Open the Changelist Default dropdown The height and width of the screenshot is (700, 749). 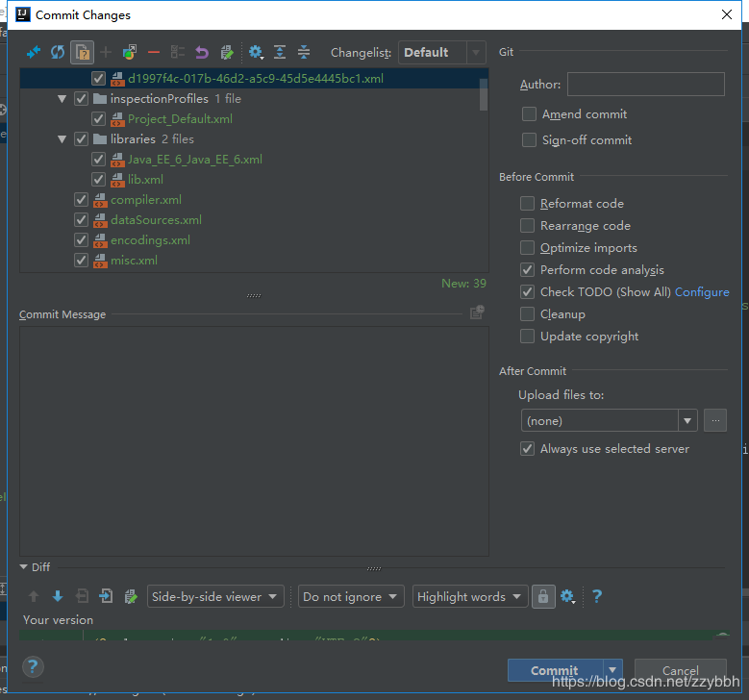coord(442,52)
